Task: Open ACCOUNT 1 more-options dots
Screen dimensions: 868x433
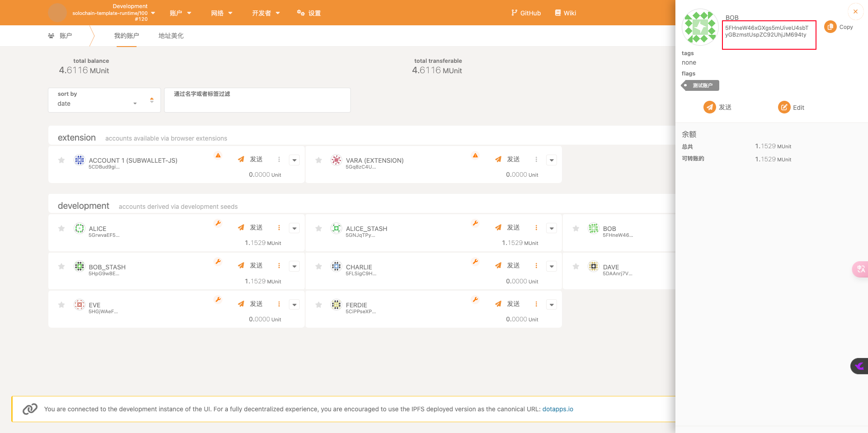Action: point(279,160)
